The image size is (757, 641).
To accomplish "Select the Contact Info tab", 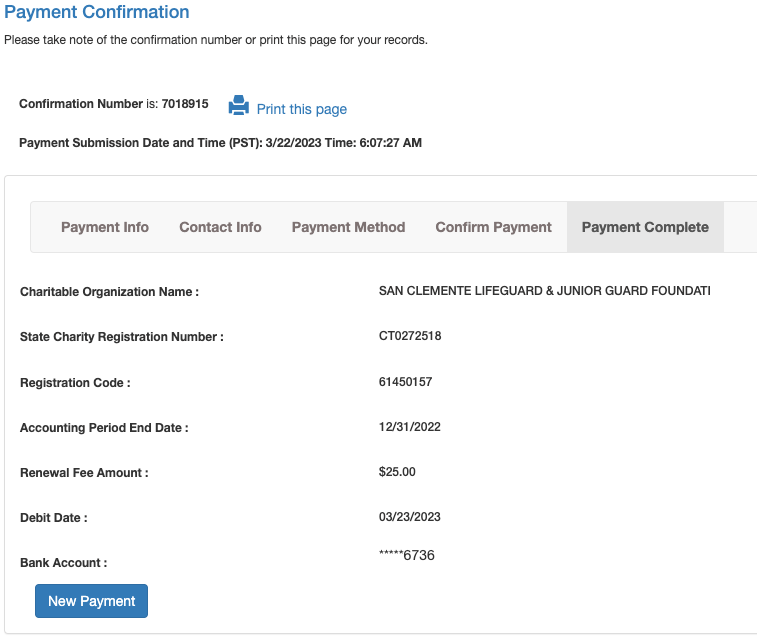I will (220, 227).
